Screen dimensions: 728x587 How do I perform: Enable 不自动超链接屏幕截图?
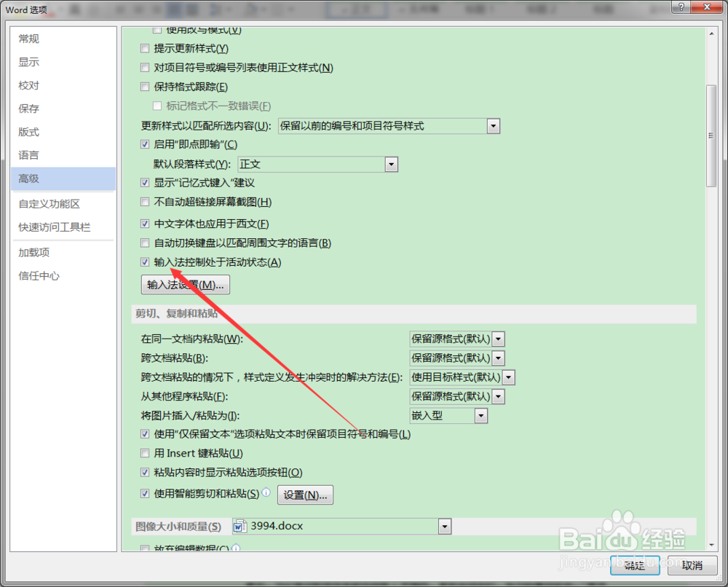coord(144,202)
